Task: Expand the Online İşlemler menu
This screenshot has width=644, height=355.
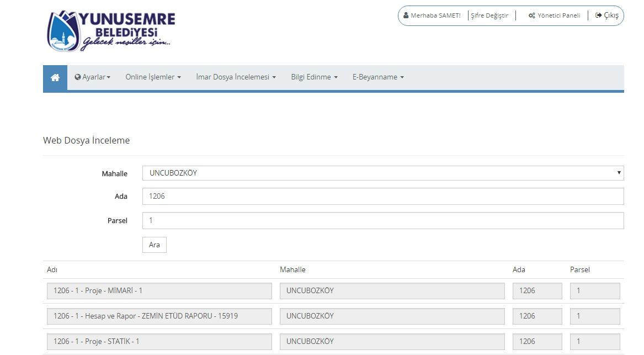Action: click(x=153, y=77)
